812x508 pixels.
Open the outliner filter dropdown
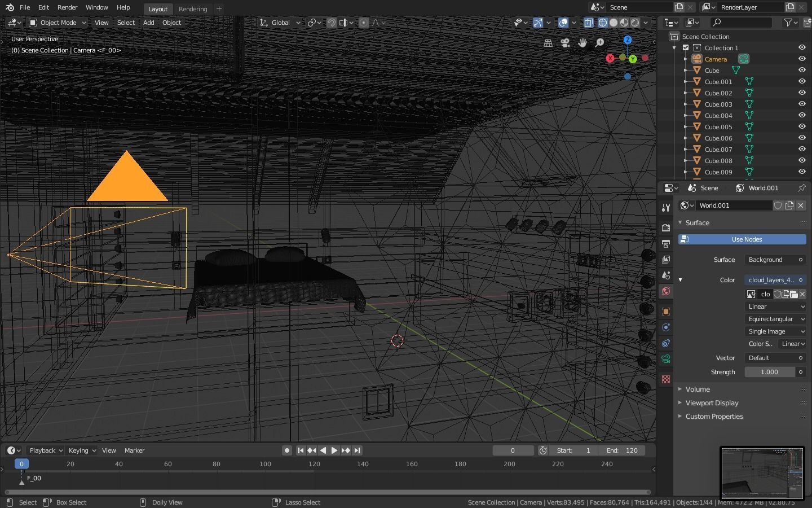tap(791, 23)
